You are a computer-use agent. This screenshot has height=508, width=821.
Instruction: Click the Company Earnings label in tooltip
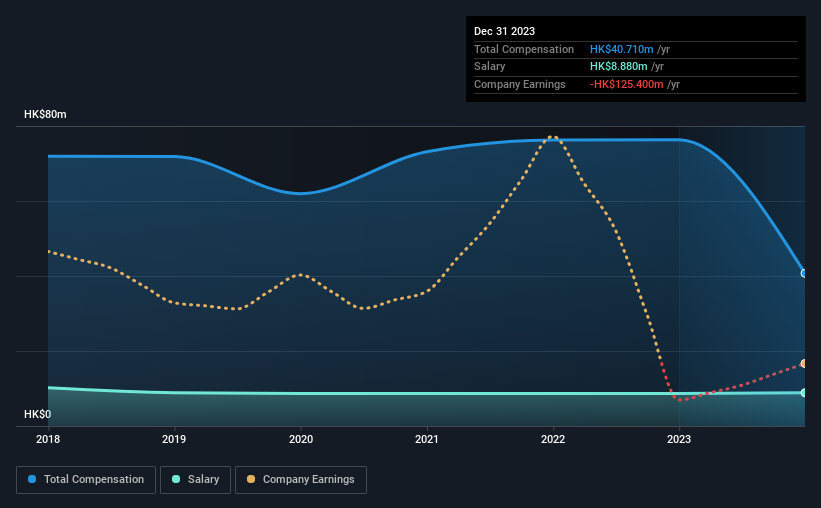(x=519, y=84)
